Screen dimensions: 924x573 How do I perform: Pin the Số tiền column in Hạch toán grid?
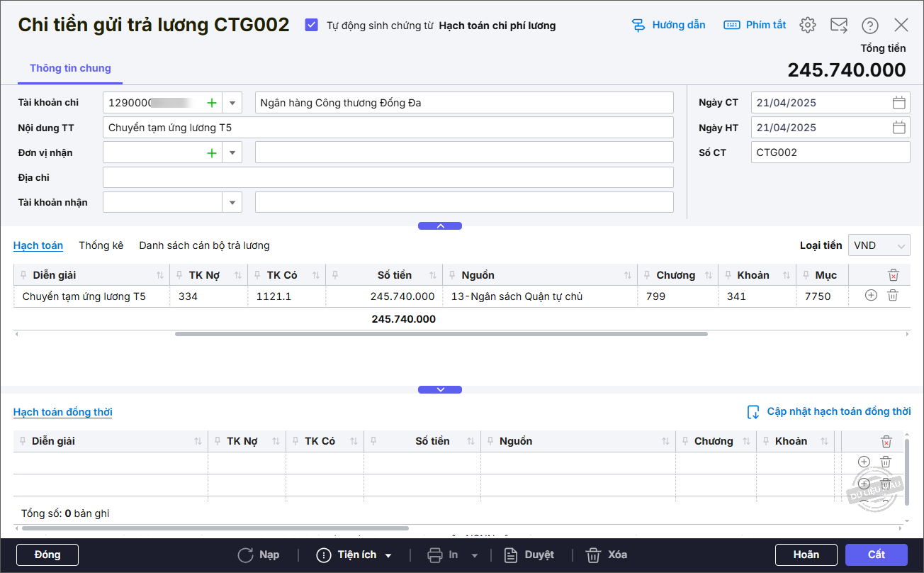coord(335,275)
